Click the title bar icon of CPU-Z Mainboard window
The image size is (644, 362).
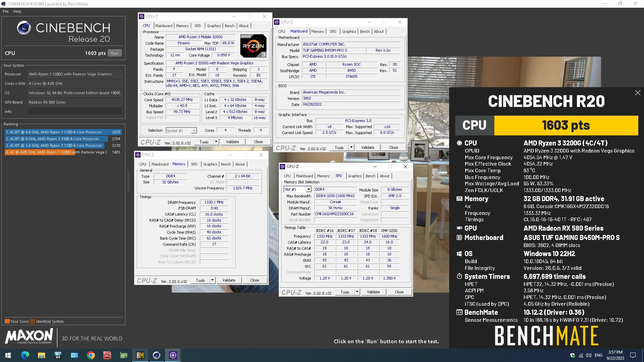[277, 22]
